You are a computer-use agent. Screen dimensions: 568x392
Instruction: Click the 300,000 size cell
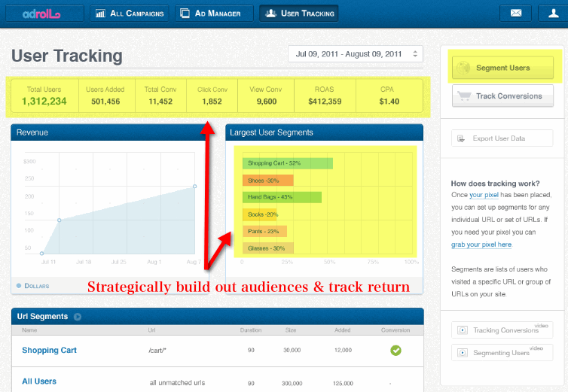(292, 383)
